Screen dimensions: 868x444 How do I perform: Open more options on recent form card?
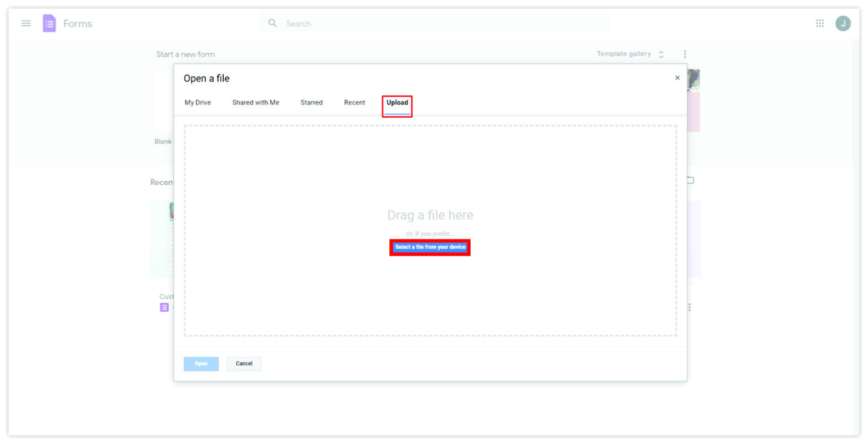[689, 307]
